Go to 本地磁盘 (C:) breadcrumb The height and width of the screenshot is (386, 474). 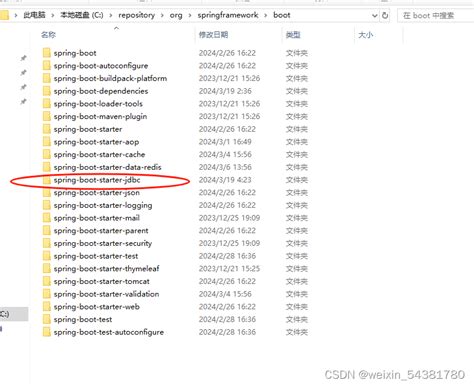pyautogui.click(x=82, y=15)
